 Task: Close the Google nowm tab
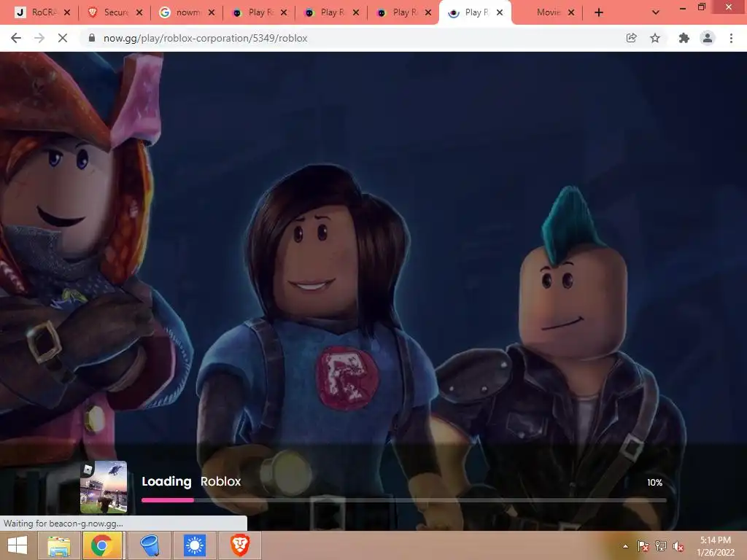click(x=212, y=12)
